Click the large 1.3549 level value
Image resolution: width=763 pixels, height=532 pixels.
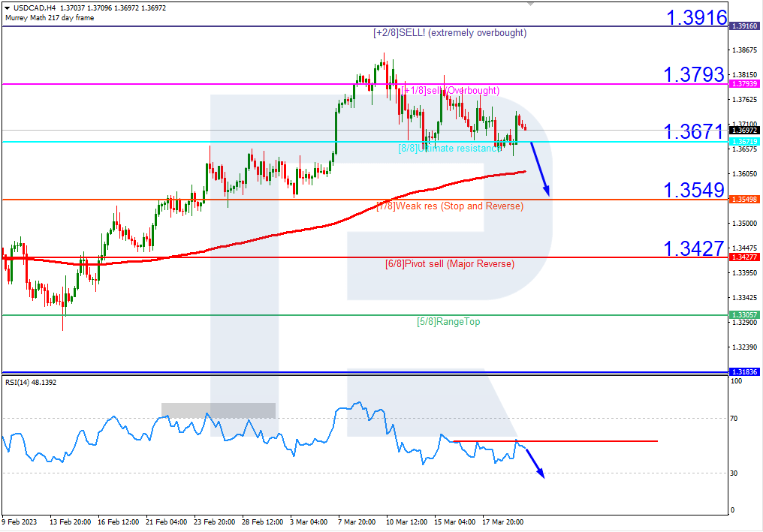coord(694,190)
